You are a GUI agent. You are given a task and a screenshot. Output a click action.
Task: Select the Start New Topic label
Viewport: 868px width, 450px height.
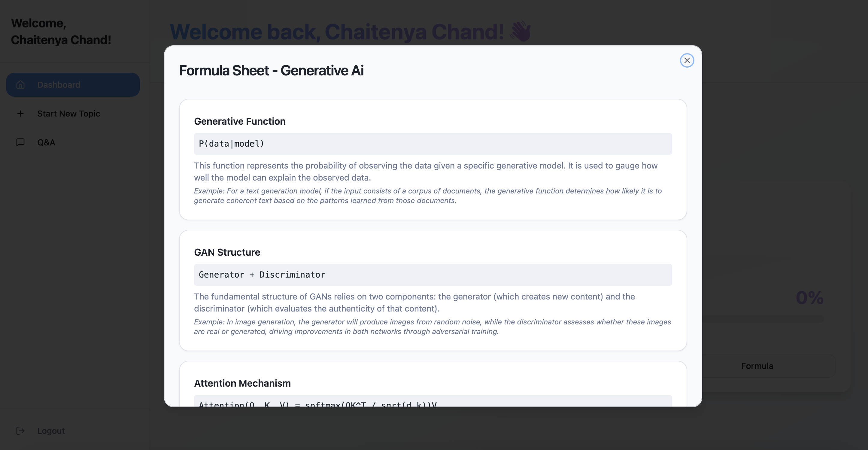[68, 114]
